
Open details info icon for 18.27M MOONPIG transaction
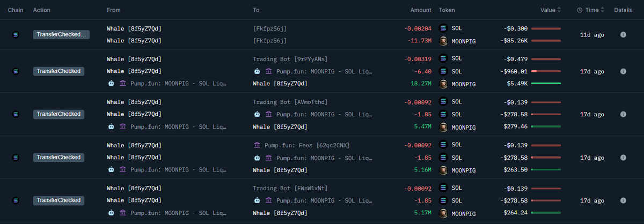pyautogui.click(x=623, y=71)
